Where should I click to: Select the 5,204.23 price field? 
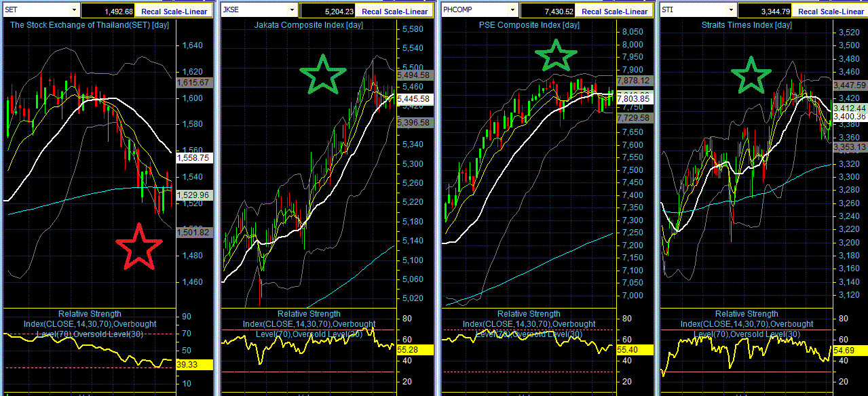(327, 11)
